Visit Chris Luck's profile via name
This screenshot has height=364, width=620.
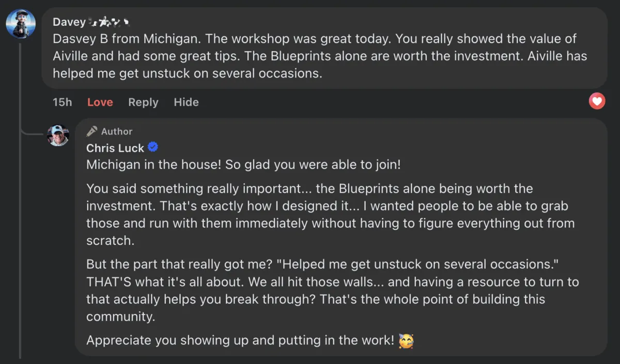[115, 148]
